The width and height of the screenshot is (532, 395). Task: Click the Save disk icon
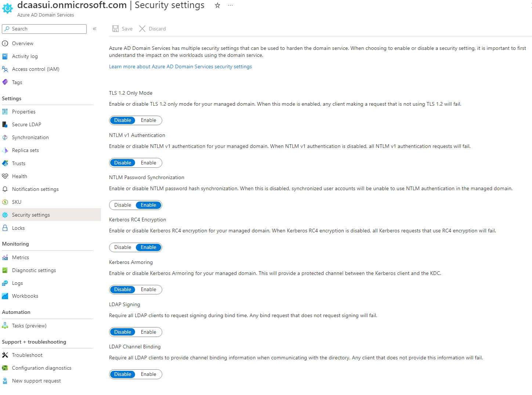point(116,29)
